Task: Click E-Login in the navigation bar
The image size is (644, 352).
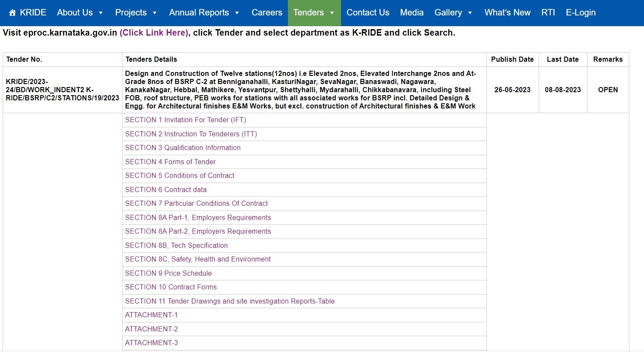Action: click(x=581, y=13)
